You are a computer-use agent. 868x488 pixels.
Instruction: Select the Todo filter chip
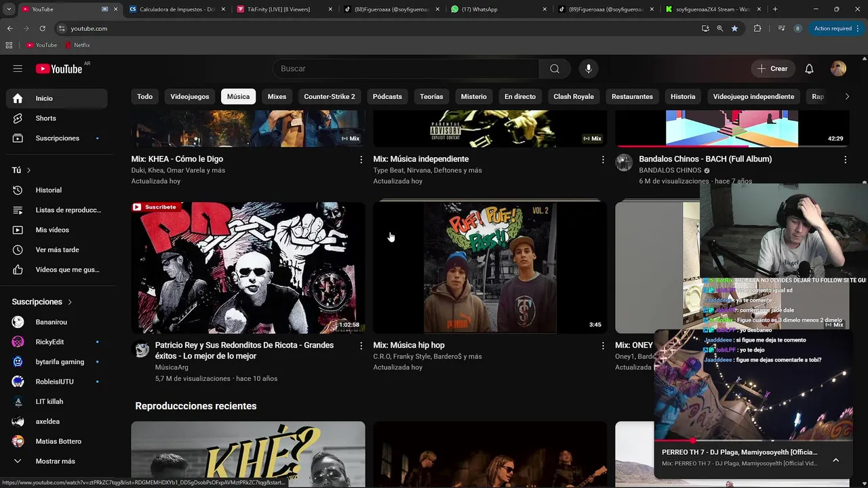[x=145, y=96]
